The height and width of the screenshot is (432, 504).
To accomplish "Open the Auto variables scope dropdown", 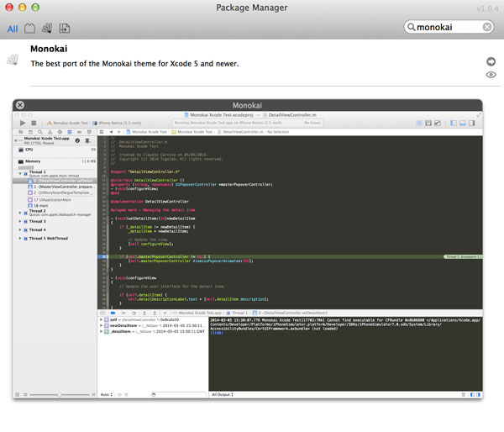I will (107, 395).
